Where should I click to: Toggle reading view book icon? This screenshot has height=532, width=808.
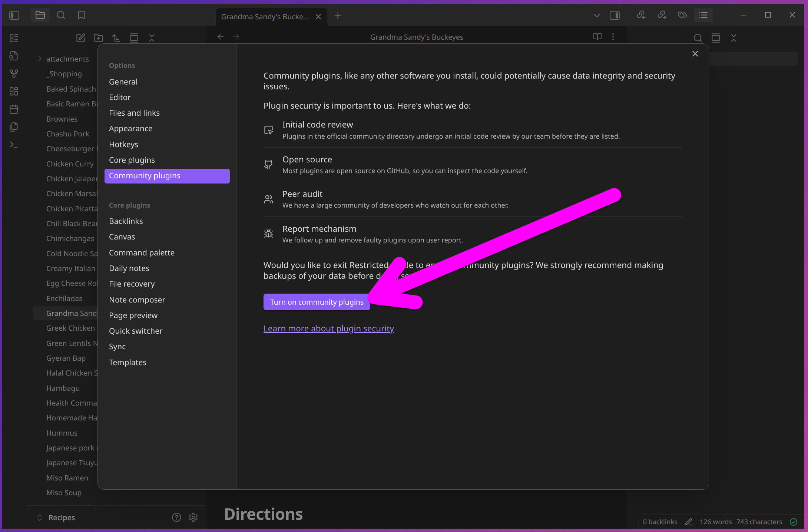597,37
